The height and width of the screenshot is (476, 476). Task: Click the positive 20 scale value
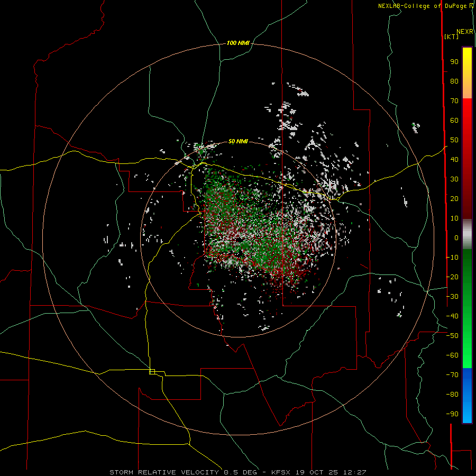[x=454, y=199]
